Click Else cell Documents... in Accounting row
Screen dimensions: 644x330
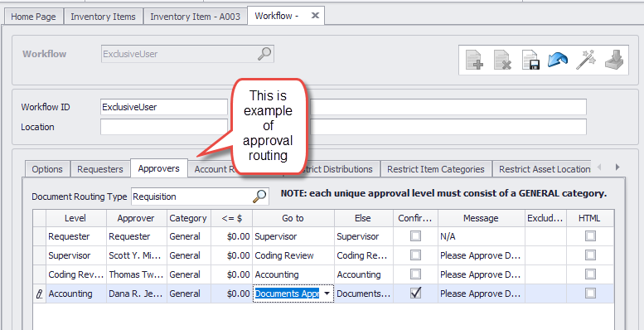(364, 294)
